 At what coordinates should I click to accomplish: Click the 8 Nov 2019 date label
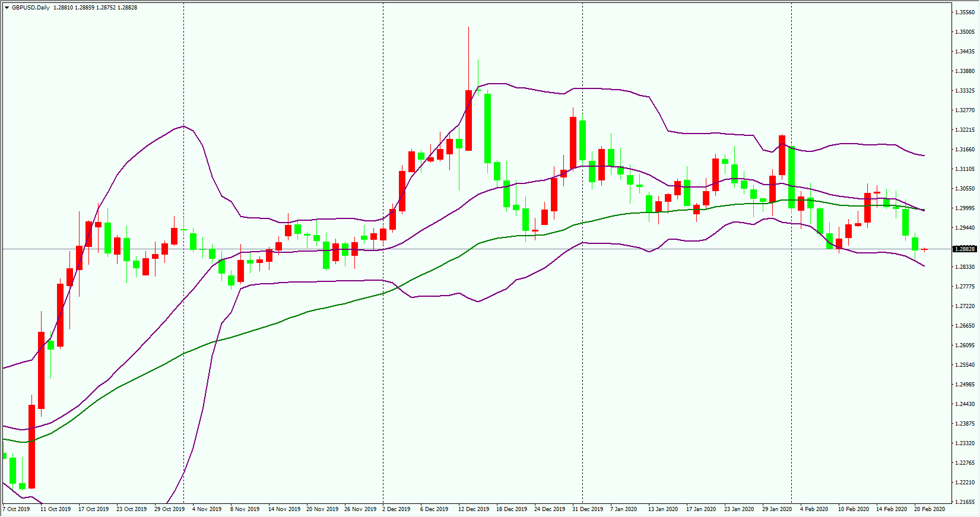coord(245,509)
